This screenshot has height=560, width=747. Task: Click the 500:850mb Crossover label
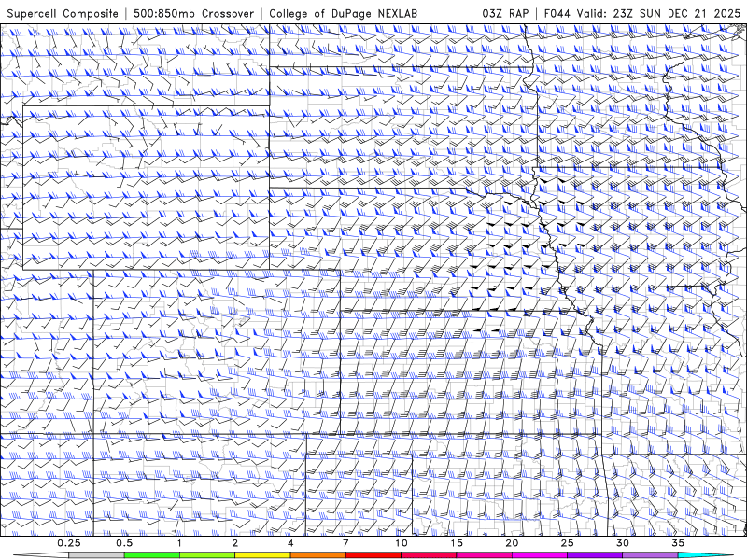point(193,13)
